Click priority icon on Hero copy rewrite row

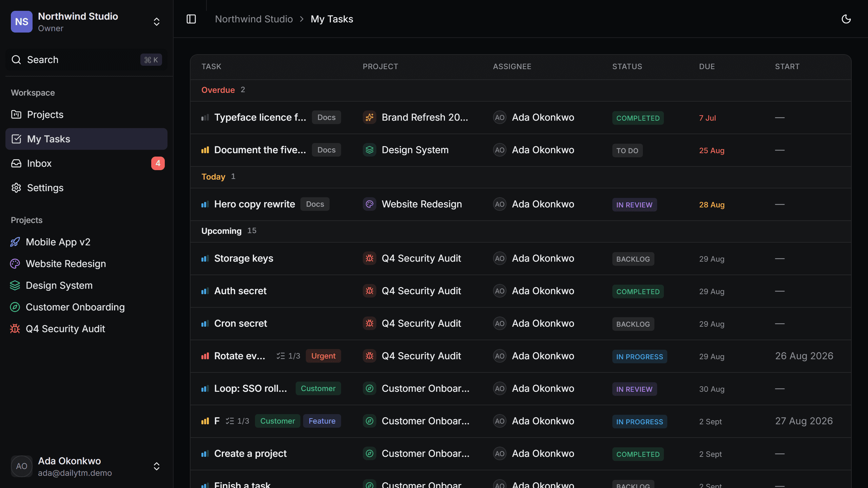click(205, 204)
